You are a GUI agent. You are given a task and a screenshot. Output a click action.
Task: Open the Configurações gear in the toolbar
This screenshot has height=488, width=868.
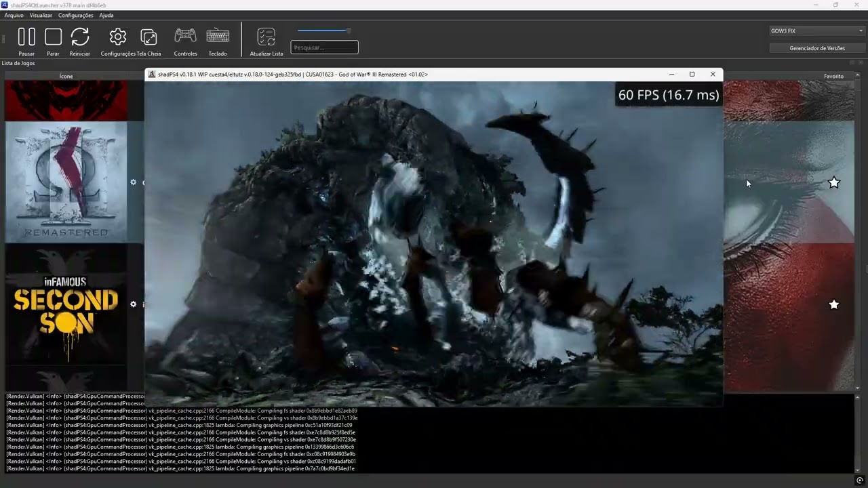click(118, 37)
